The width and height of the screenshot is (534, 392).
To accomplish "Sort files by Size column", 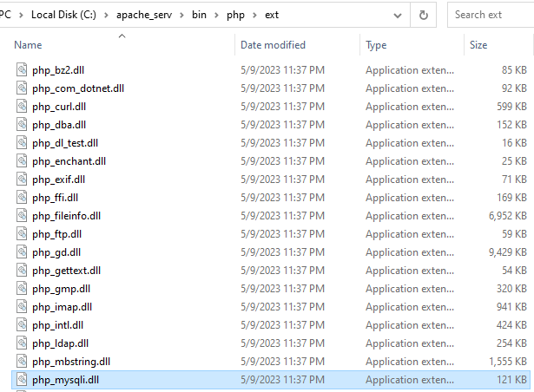I will click(x=478, y=45).
